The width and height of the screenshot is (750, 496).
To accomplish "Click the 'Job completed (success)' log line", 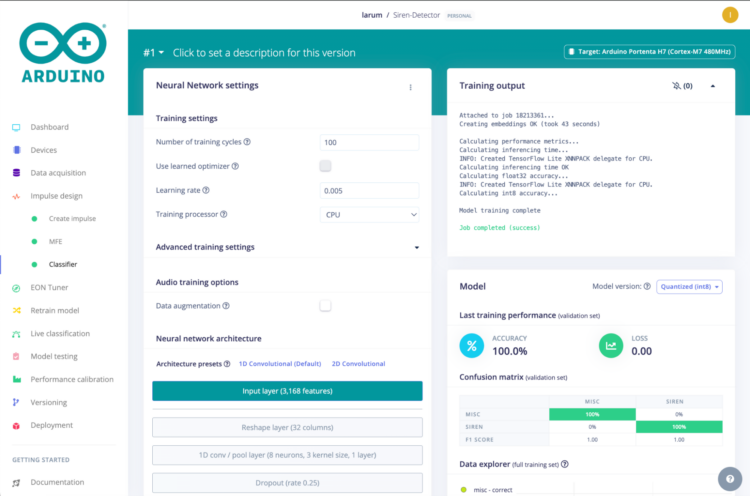I will point(499,228).
